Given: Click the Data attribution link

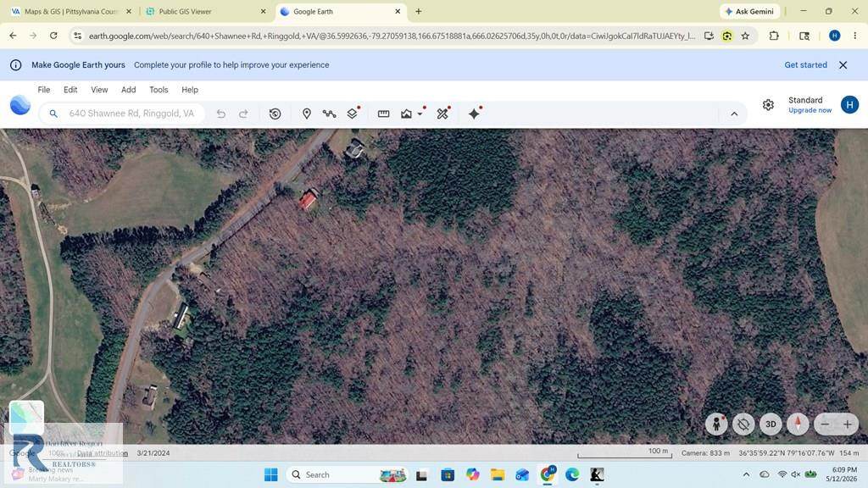Looking at the screenshot, I should pyautogui.click(x=102, y=453).
